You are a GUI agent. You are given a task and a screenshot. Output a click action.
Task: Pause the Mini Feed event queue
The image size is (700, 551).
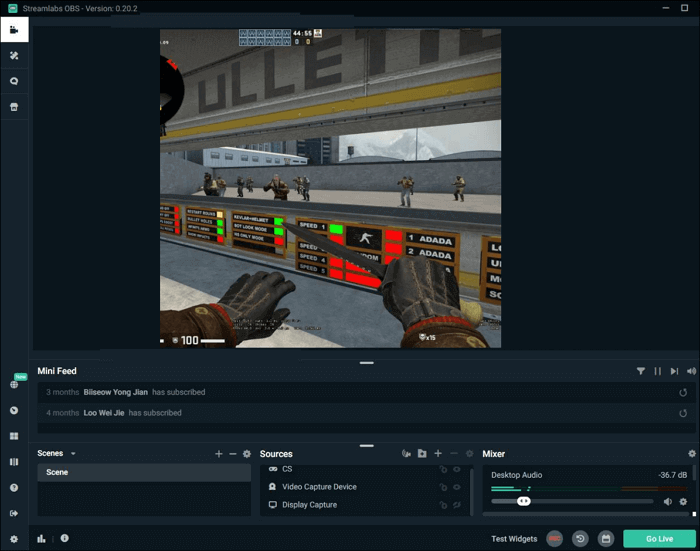(x=658, y=371)
